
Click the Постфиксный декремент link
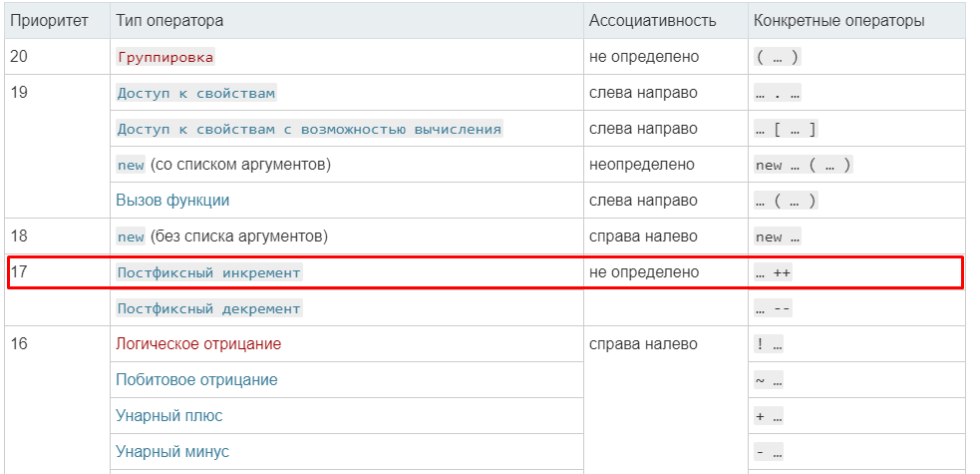[208, 308]
